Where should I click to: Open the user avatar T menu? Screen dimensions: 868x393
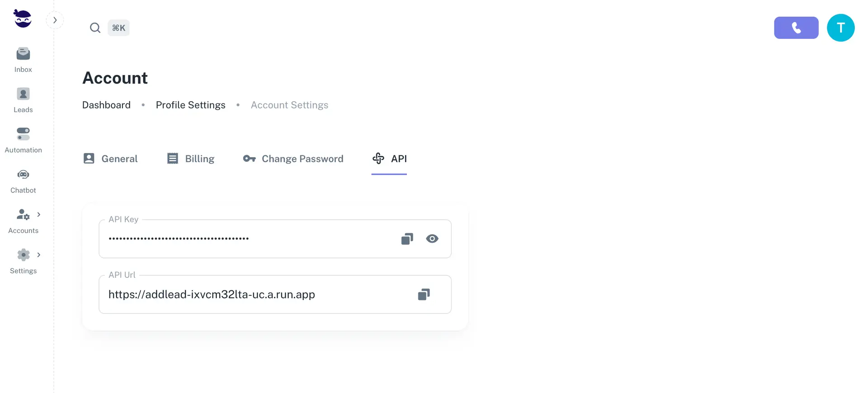[840, 28]
